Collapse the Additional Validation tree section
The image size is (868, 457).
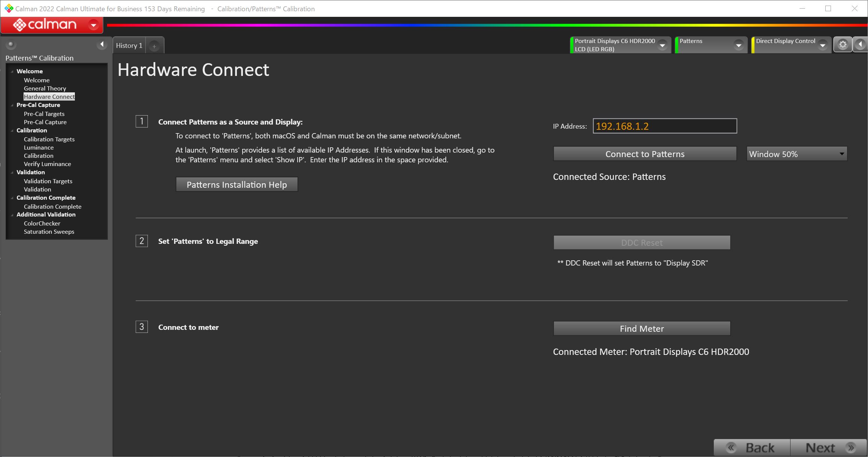pos(12,215)
